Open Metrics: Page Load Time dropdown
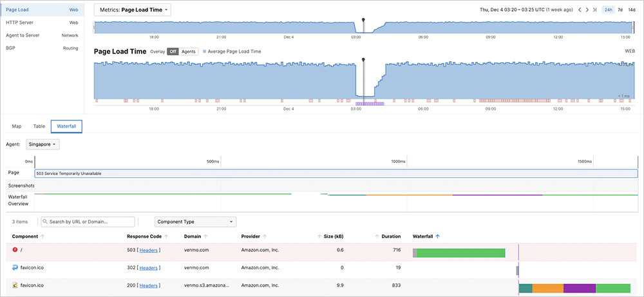 133,10
